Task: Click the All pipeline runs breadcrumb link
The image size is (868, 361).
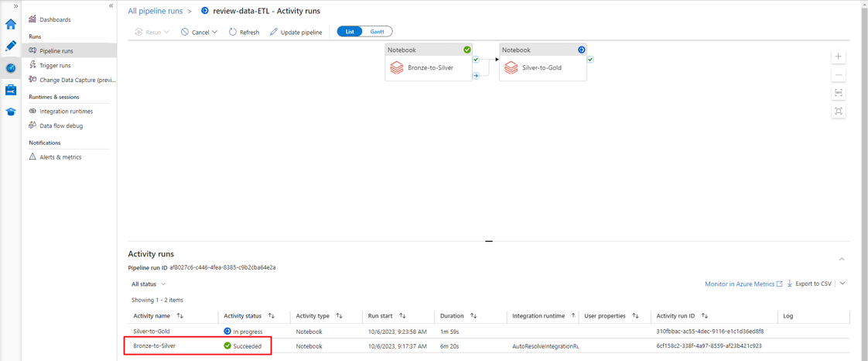Action: point(155,11)
